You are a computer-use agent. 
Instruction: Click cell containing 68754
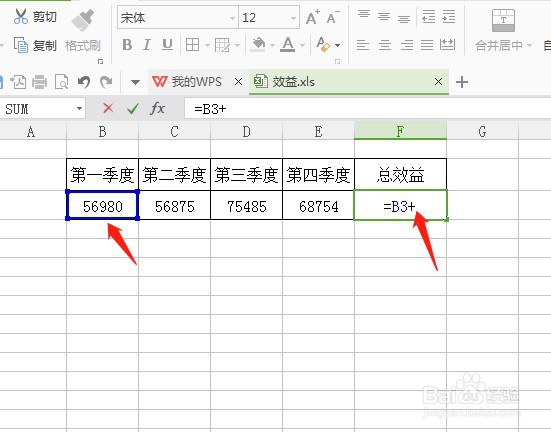point(319,206)
